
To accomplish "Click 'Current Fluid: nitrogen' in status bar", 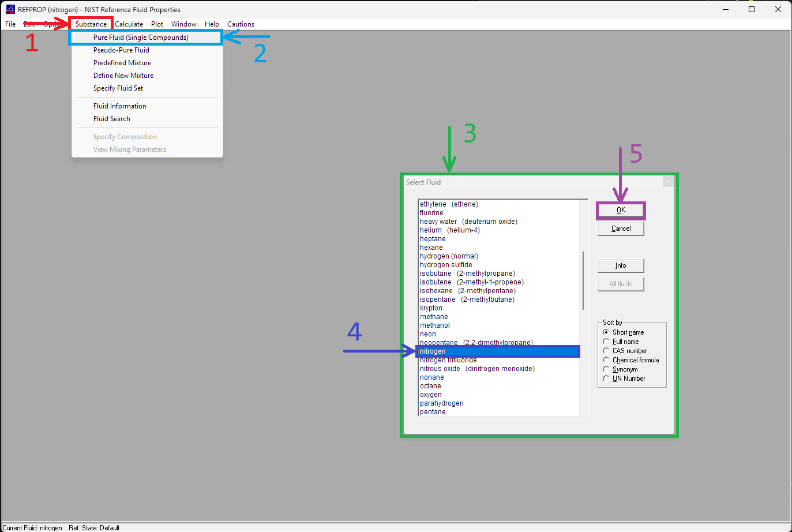I will (32, 527).
